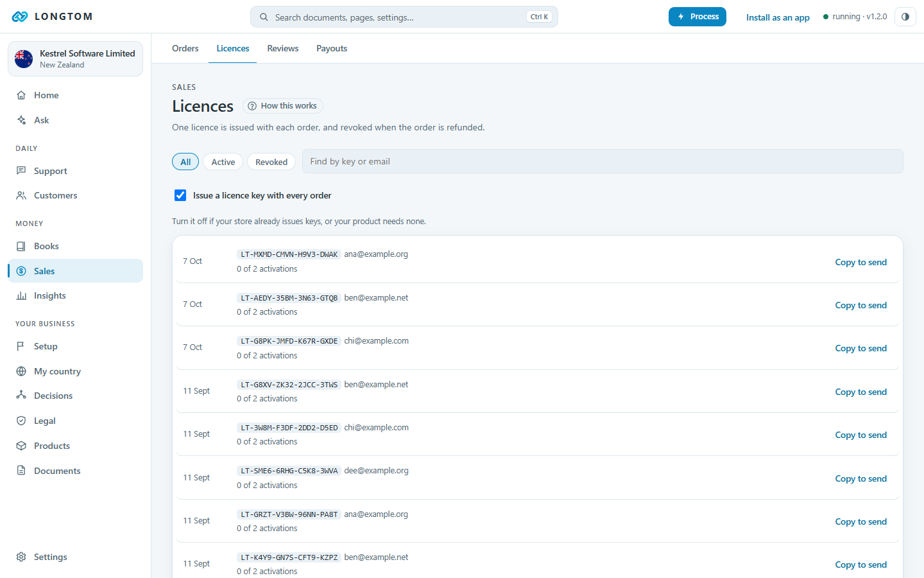Click the licence key LT-K4Y9-GN7S-CFT9-KZPZ
This screenshot has height=578, width=924.
coord(289,557)
